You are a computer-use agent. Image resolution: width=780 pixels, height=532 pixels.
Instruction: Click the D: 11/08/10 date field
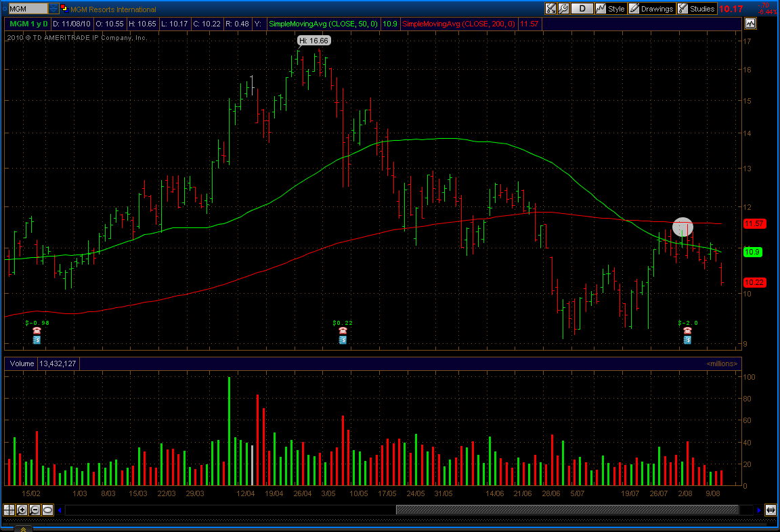click(72, 24)
